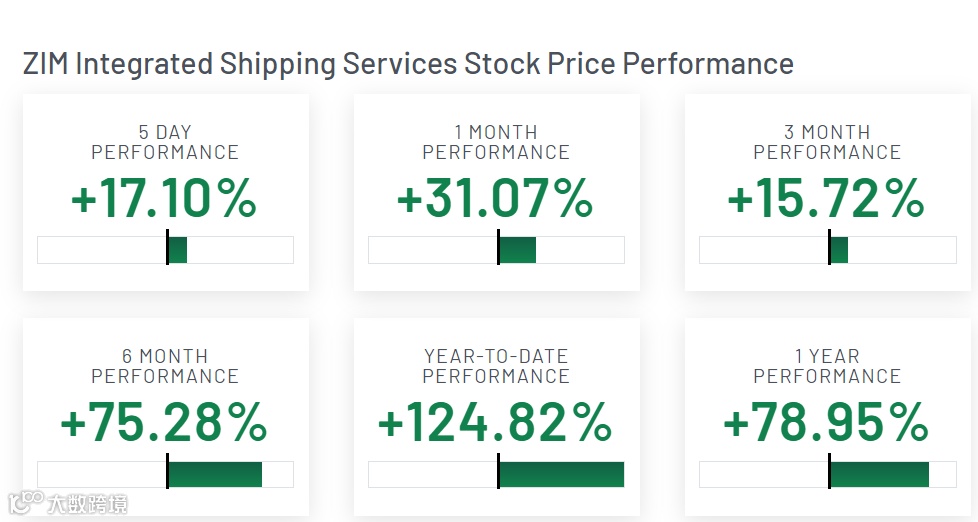Viewport: 978px width, 522px height.
Task: Click the 3 Month performance bar
Action: pos(827,250)
